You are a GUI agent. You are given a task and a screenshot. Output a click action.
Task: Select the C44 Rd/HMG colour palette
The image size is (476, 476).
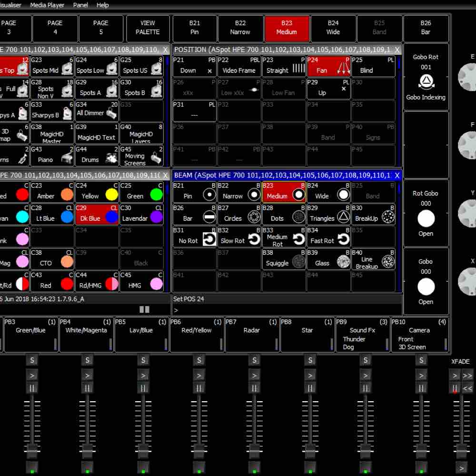[x=97, y=281]
